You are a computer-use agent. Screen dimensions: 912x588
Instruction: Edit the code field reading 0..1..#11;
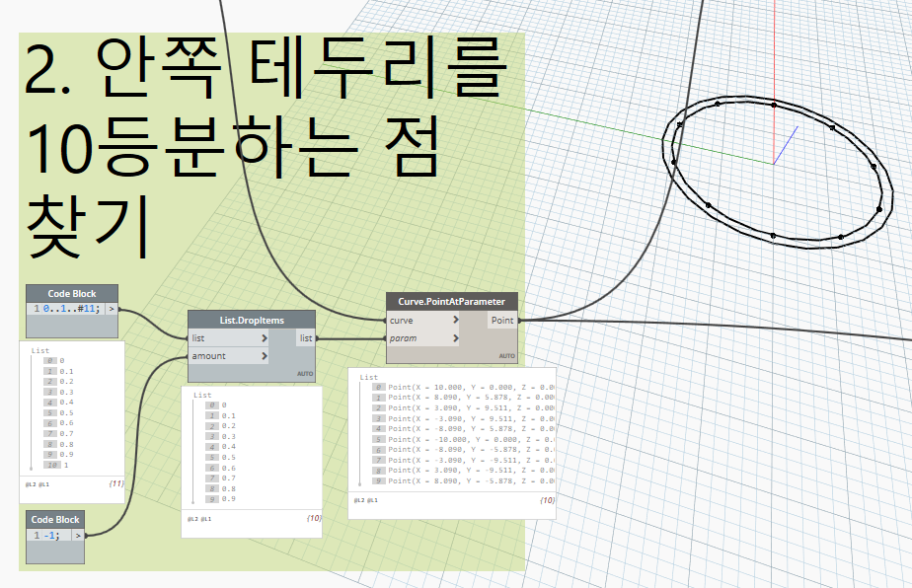coord(71,309)
